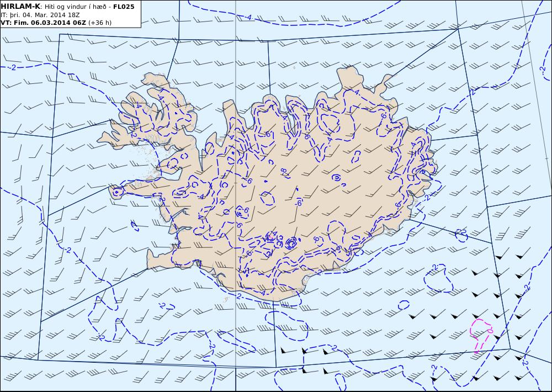This screenshot has width=552, height=392.
Task: Click the FL025 flight level label
Action: tap(124, 7)
